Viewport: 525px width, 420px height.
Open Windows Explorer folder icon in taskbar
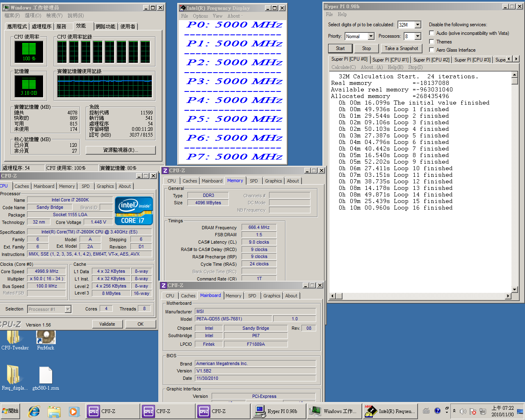click(54, 411)
